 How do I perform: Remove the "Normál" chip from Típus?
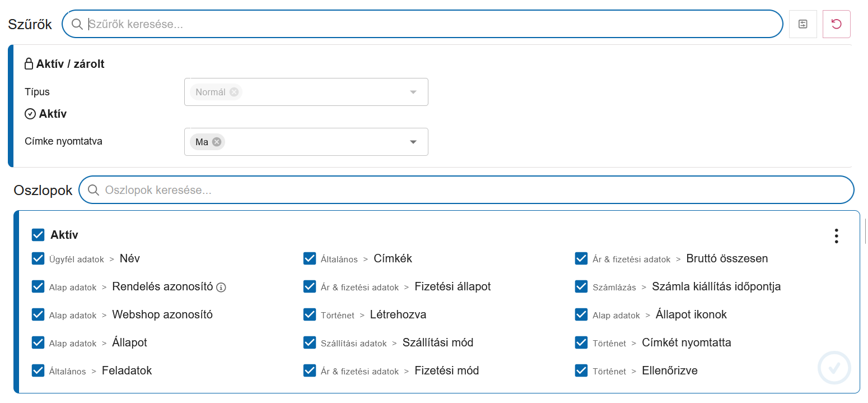pyautogui.click(x=234, y=92)
